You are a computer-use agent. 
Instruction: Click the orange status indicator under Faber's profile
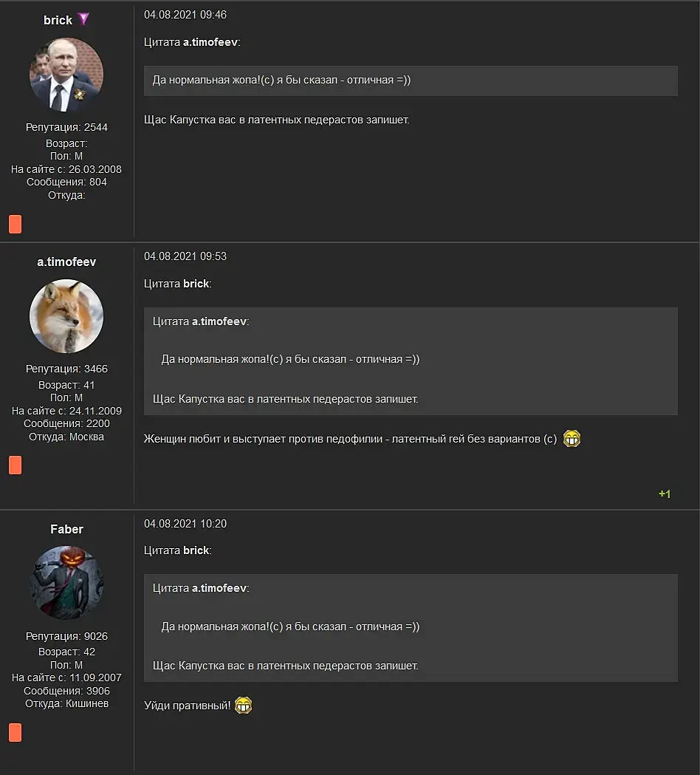(16, 732)
